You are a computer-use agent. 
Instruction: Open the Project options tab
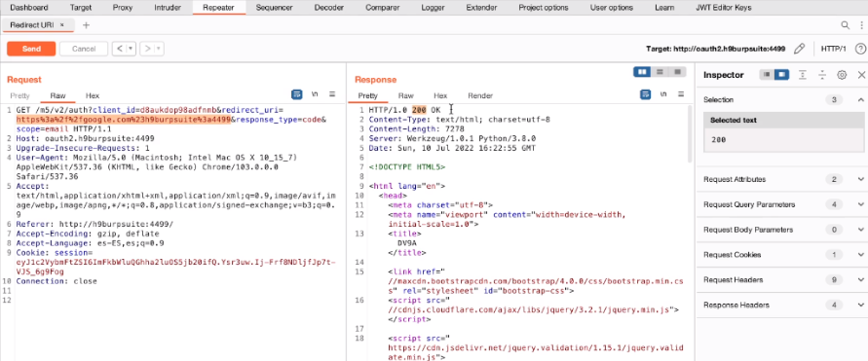click(543, 8)
